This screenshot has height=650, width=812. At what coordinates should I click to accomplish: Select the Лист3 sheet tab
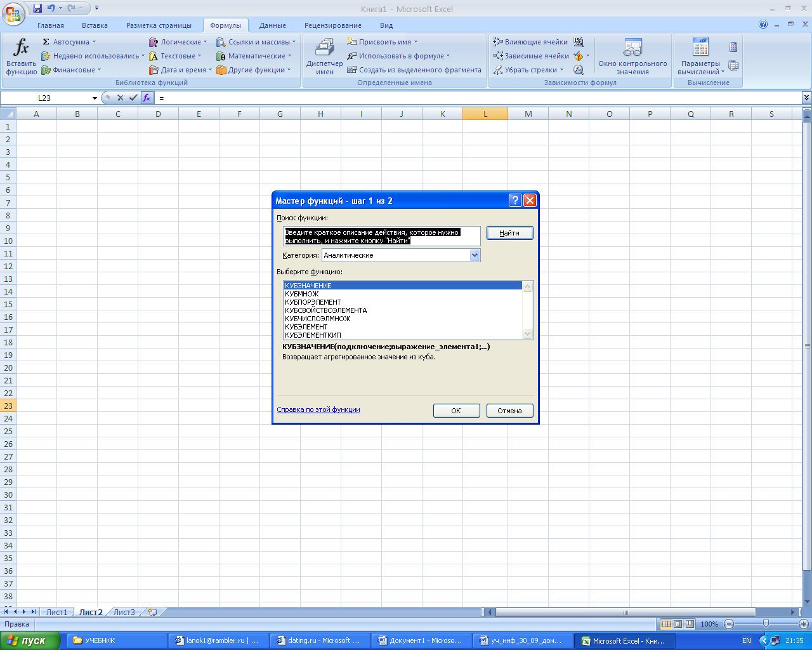pyautogui.click(x=124, y=613)
